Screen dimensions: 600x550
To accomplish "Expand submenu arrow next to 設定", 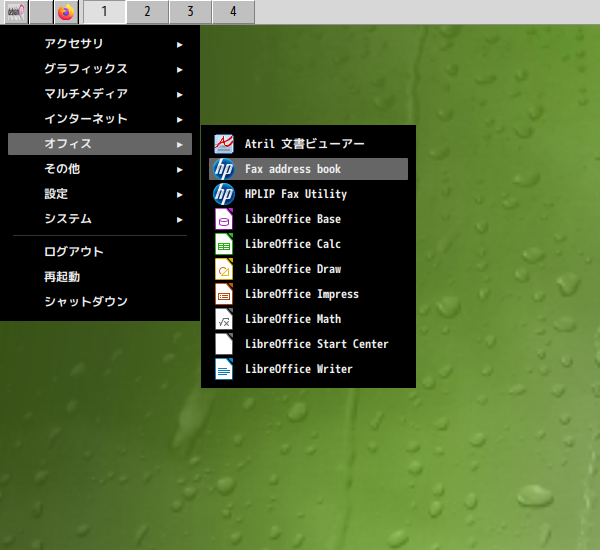I will 179,195.
